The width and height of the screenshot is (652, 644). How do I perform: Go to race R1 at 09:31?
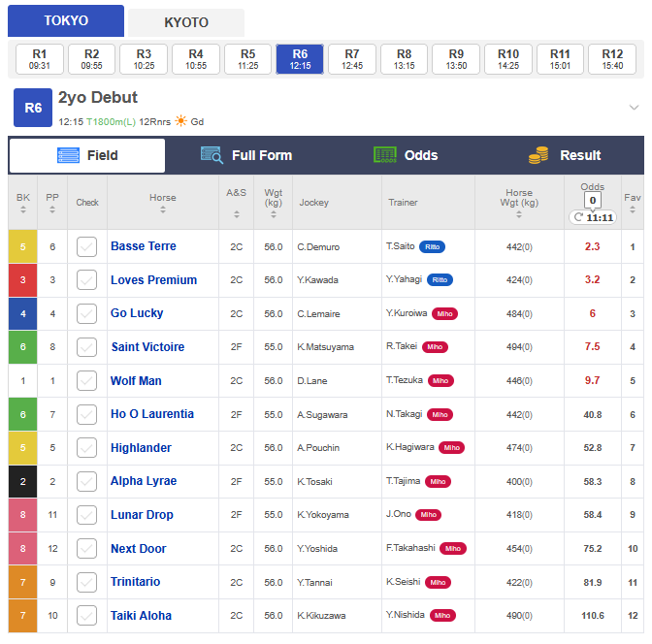pyautogui.click(x=40, y=59)
